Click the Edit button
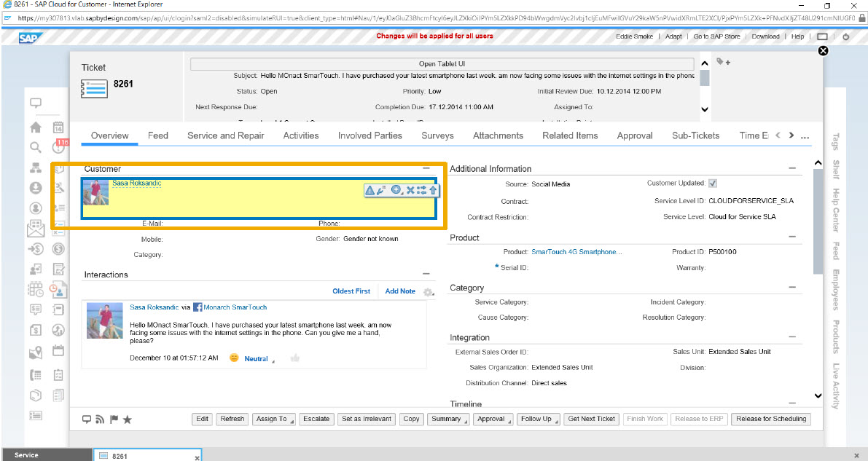The height and width of the screenshot is (461, 868). tap(202, 419)
